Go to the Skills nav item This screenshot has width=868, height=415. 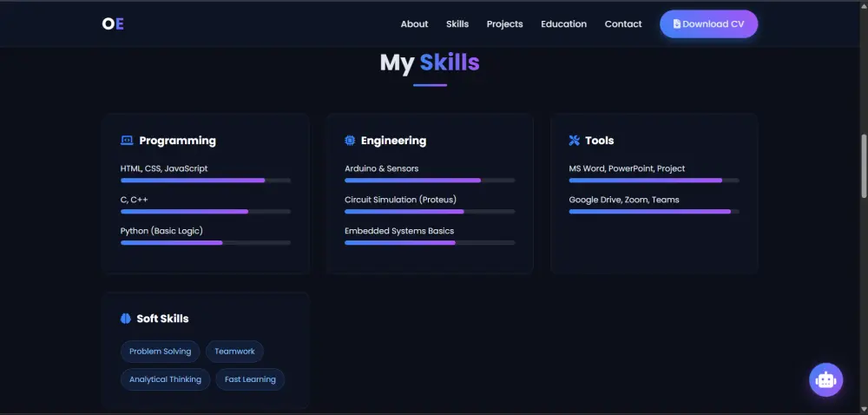[x=457, y=23]
